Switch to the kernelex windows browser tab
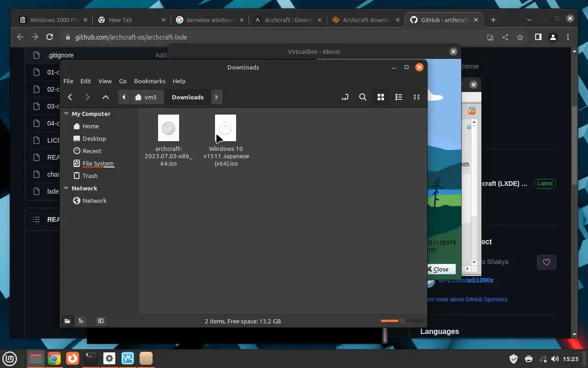The image size is (588, 368). (x=210, y=20)
